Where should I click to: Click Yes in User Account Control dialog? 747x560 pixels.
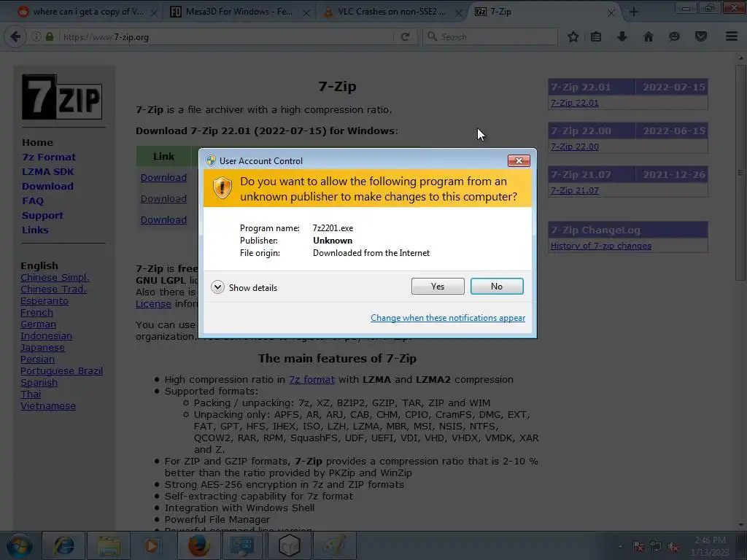click(438, 286)
